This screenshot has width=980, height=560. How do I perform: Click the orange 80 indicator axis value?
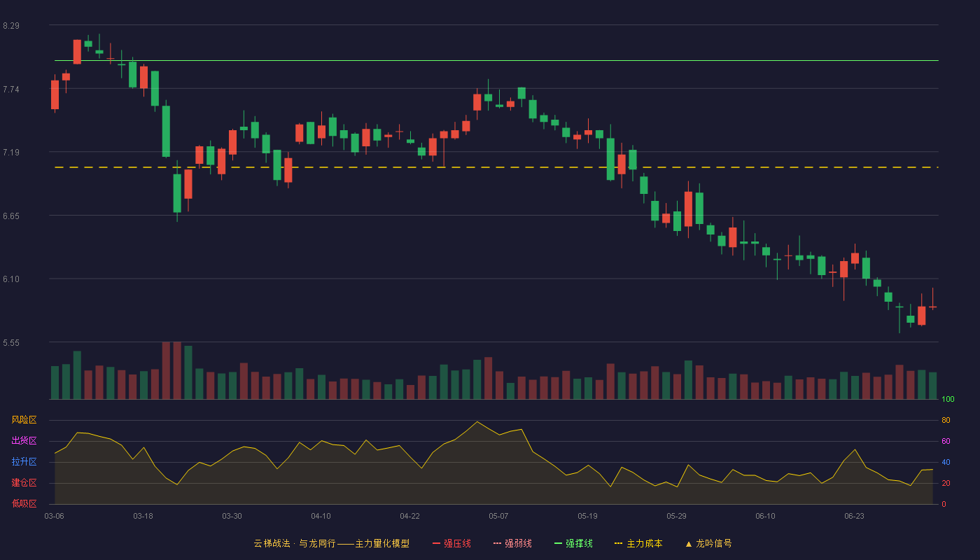click(946, 420)
